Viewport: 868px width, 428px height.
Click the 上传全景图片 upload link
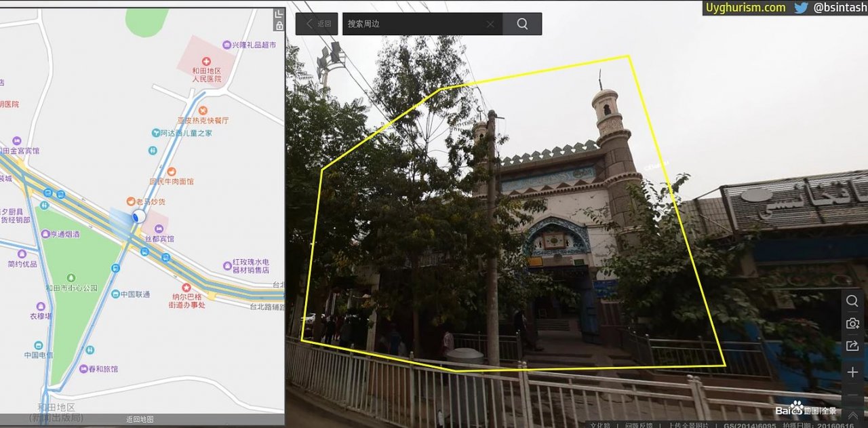pyautogui.click(x=688, y=425)
